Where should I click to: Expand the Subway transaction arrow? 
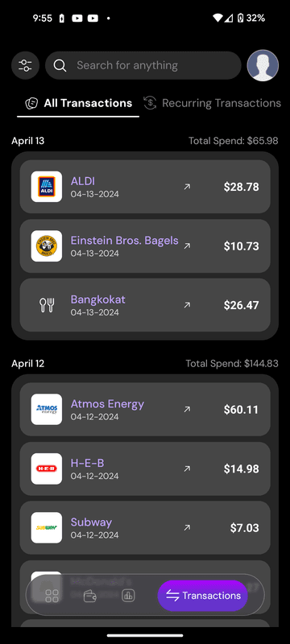187,528
